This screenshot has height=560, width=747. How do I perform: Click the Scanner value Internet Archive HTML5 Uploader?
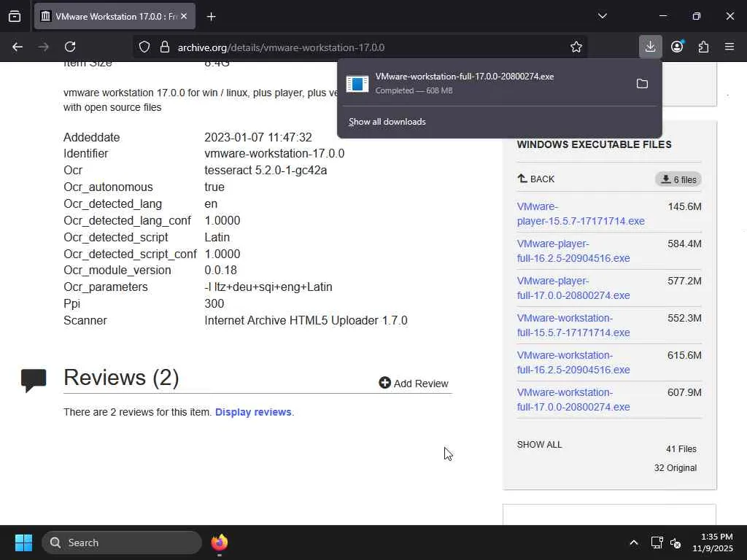click(306, 321)
